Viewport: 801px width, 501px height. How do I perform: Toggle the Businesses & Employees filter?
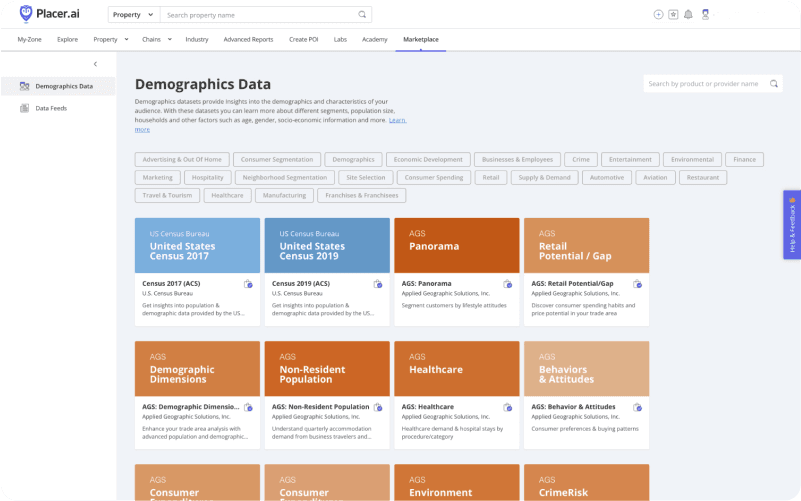(517, 159)
